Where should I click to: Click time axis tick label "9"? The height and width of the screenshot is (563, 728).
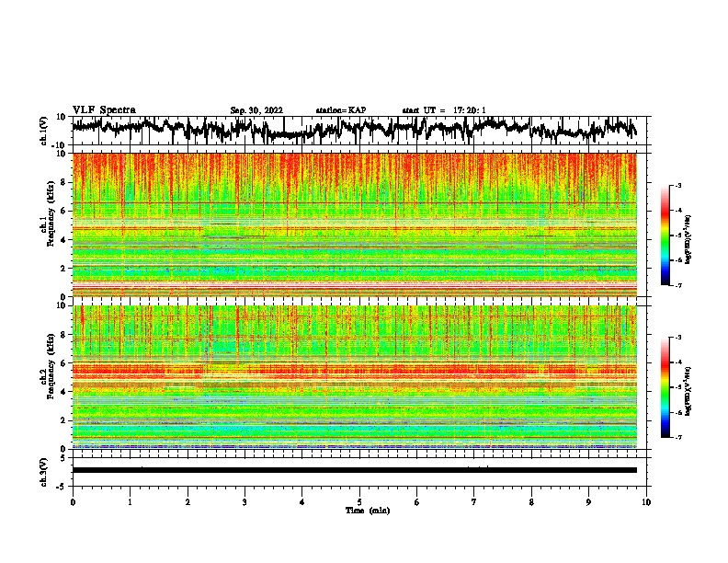pyautogui.click(x=588, y=502)
